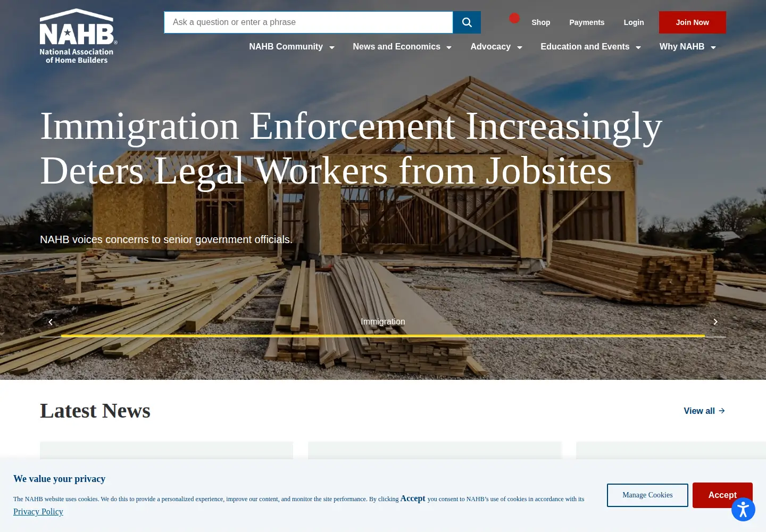This screenshot has height=532, width=766.
Task: Click 'NAHB voices concerns' subtitle text
Action: click(166, 239)
